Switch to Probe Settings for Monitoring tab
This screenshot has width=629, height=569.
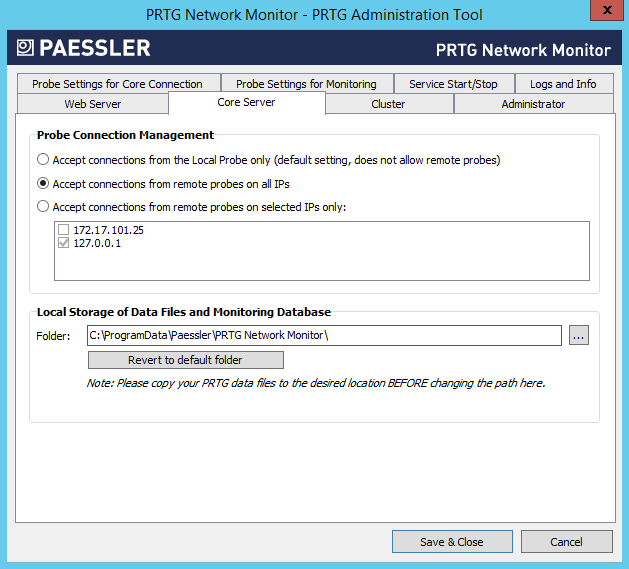point(306,84)
